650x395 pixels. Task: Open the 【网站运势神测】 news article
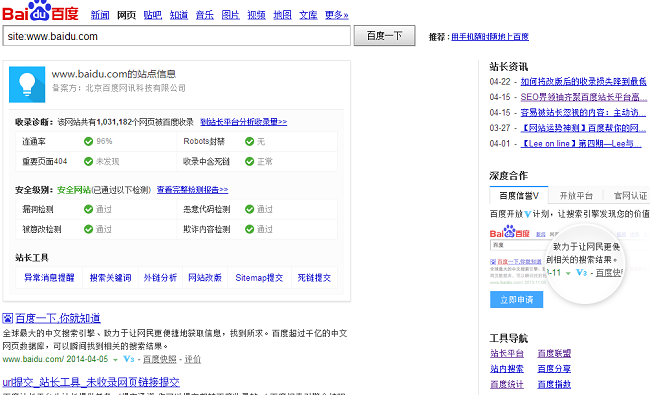pyautogui.click(x=583, y=128)
